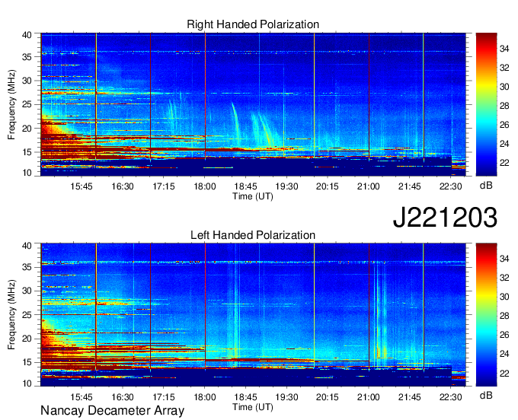Click Frequency (MHz) axis label of right-handed plot

(11, 104)
